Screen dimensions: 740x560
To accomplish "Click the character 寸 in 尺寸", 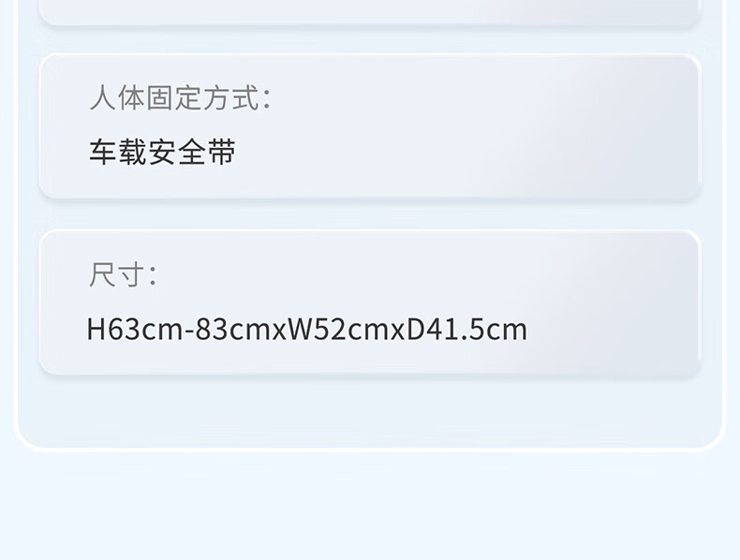I will [x=131, y=274].
